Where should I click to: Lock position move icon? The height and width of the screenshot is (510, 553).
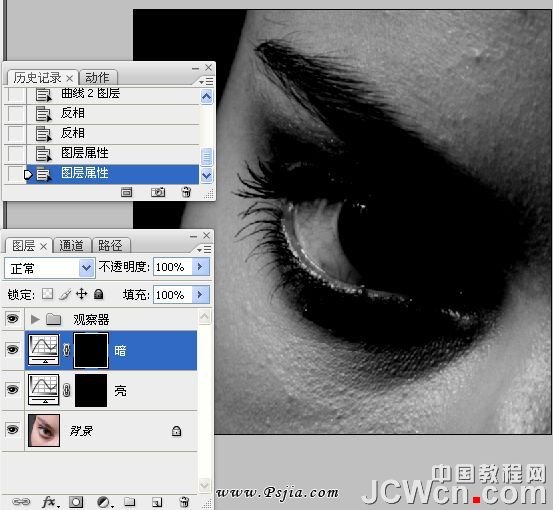[x=81, y=294]
